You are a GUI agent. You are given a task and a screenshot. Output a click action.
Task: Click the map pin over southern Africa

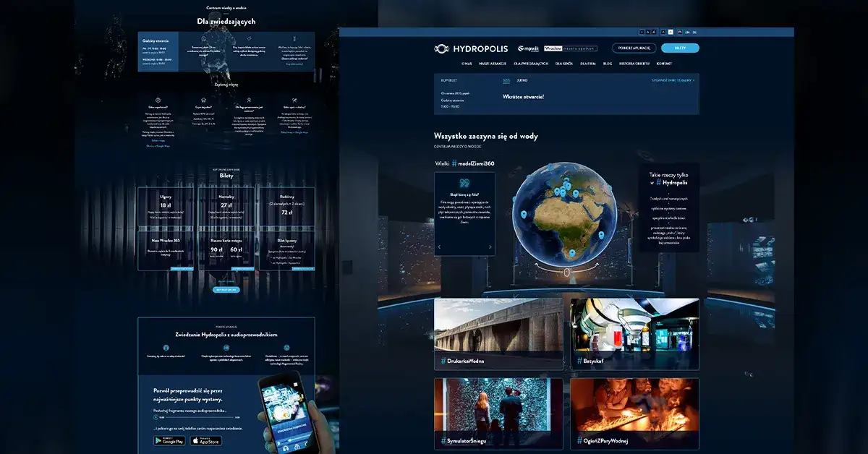pos(571,252)
